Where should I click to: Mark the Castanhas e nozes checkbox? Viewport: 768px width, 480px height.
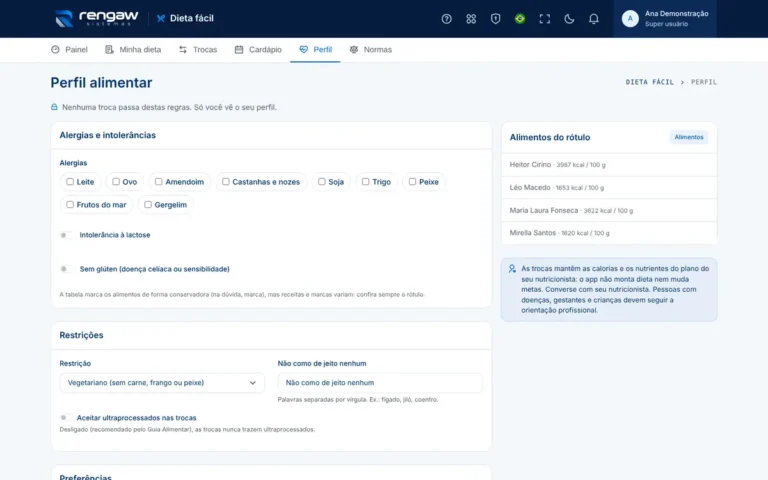click(226, 182)
